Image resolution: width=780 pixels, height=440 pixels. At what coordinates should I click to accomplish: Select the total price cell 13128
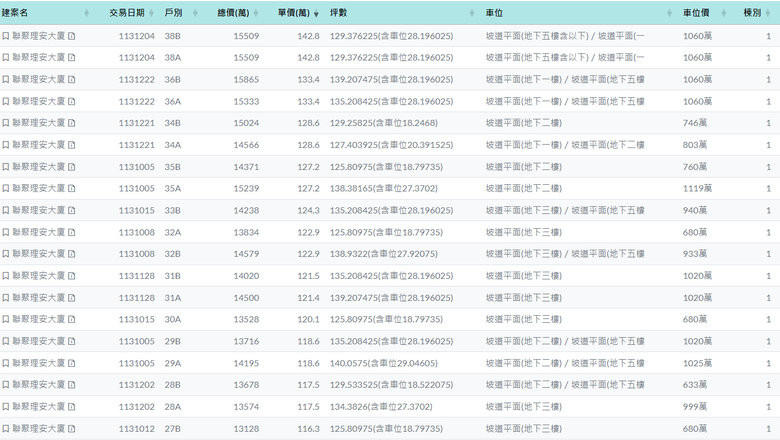(x=246, y=428)
